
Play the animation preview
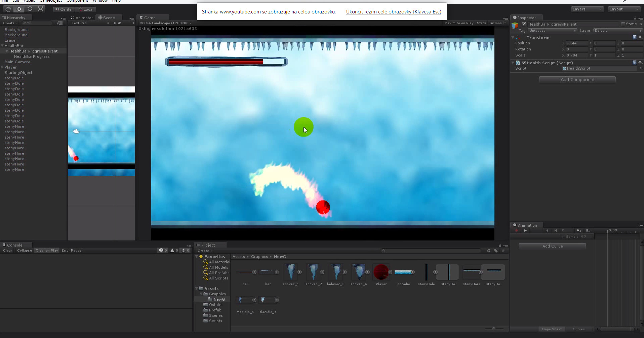pyautogui.click(x=525, y=231)
